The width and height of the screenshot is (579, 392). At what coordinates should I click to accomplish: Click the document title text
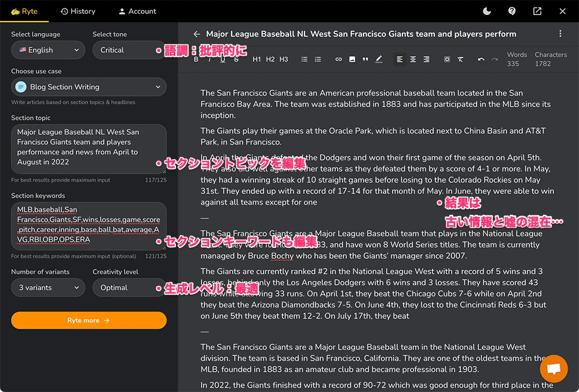361,34
